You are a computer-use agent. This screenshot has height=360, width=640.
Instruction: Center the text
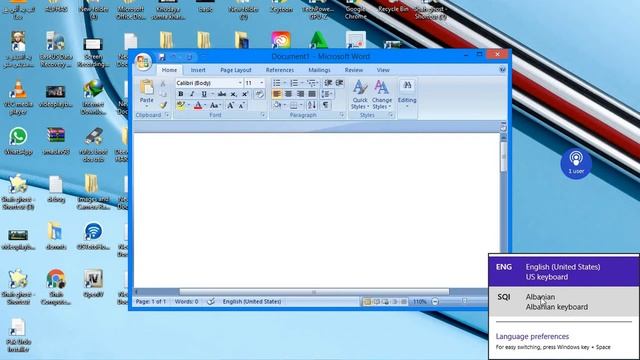289,94
